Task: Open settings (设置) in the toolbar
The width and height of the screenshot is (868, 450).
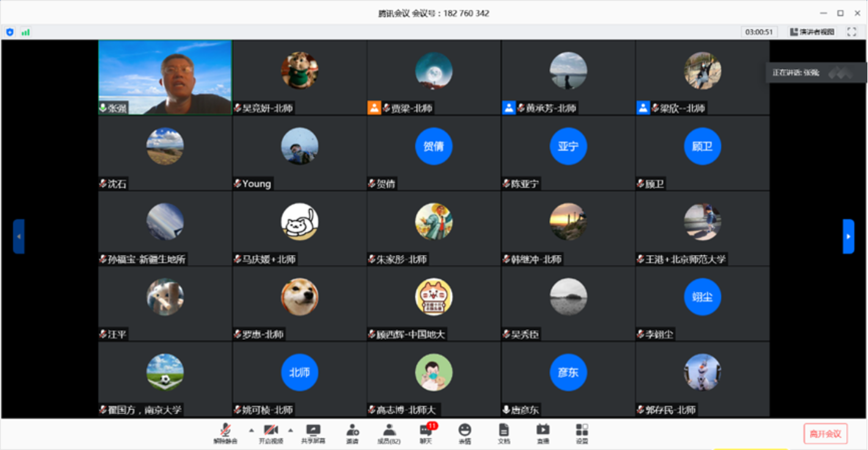Action: pos(582,432)
